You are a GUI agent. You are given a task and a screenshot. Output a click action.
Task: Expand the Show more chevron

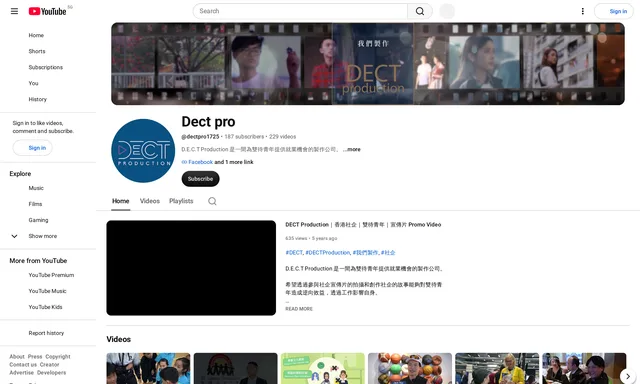(14, 236)
